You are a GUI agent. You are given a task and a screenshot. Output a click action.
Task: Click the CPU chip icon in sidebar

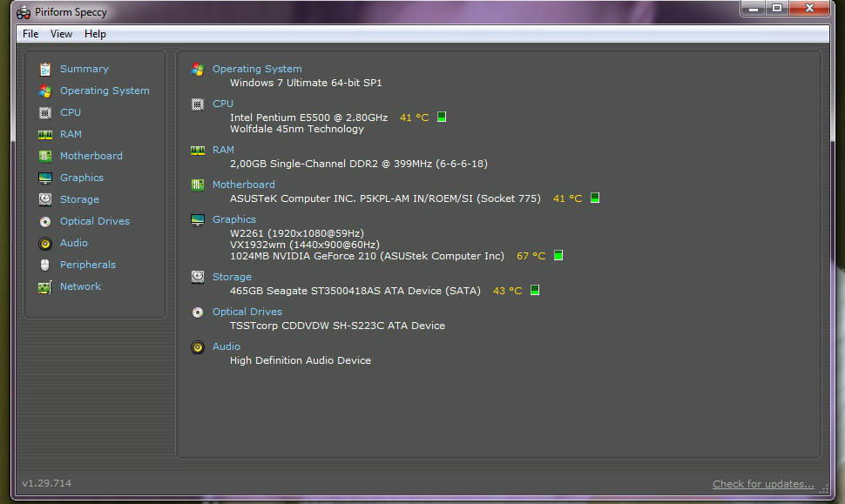click(45, 112)
